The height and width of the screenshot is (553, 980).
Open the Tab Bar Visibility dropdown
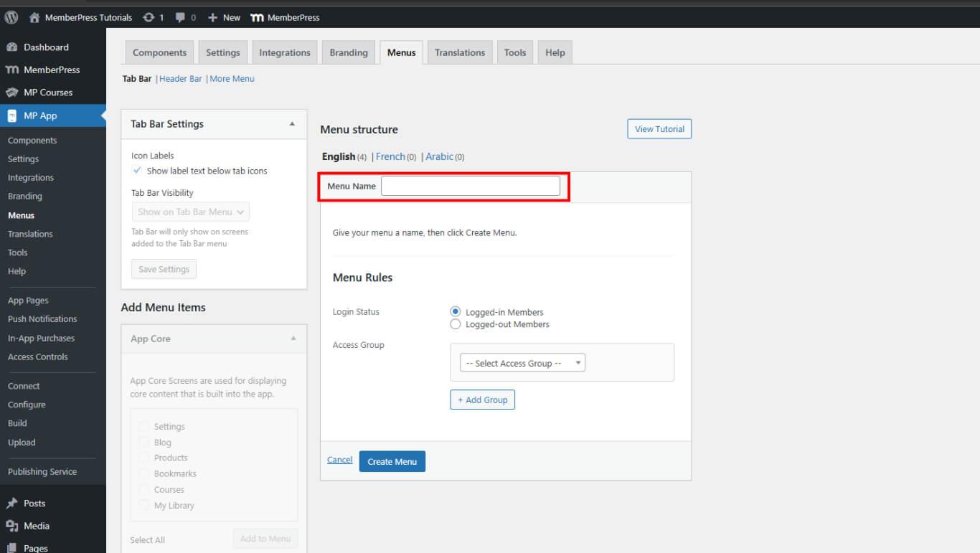(190, 212)
